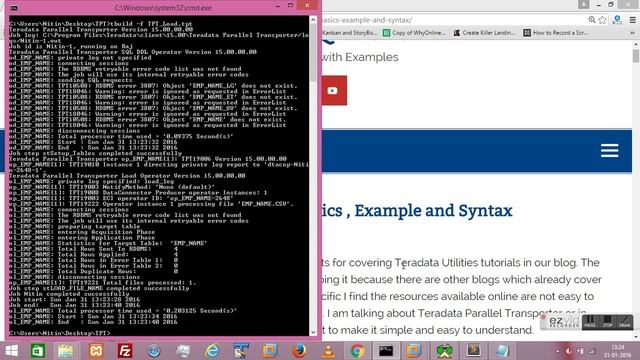640x360 pixels.
Task: Click the 'Create Killer Landin...' bookmark
Action: pyautogui.click(x=484, y=33)
